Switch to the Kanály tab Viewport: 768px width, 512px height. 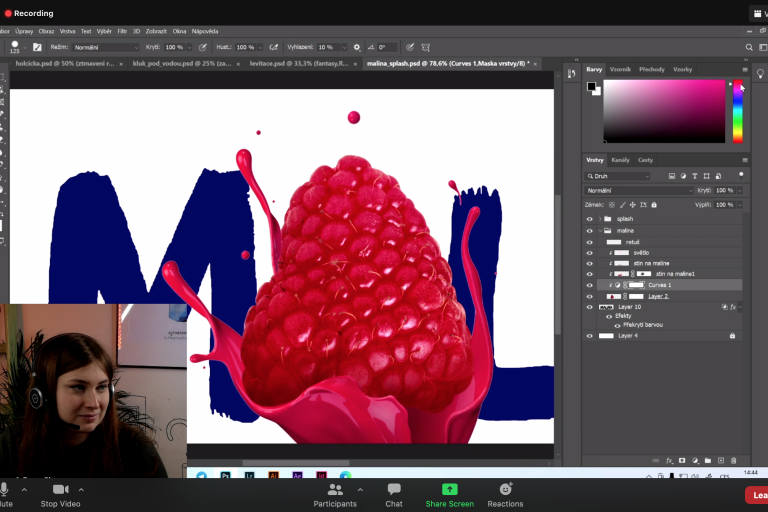pos(620,160)
